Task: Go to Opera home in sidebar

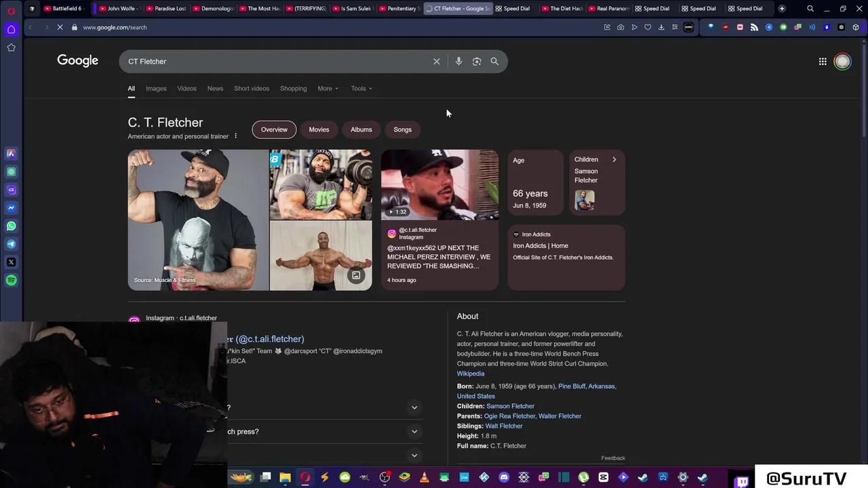Action: [x=12, y=29]
